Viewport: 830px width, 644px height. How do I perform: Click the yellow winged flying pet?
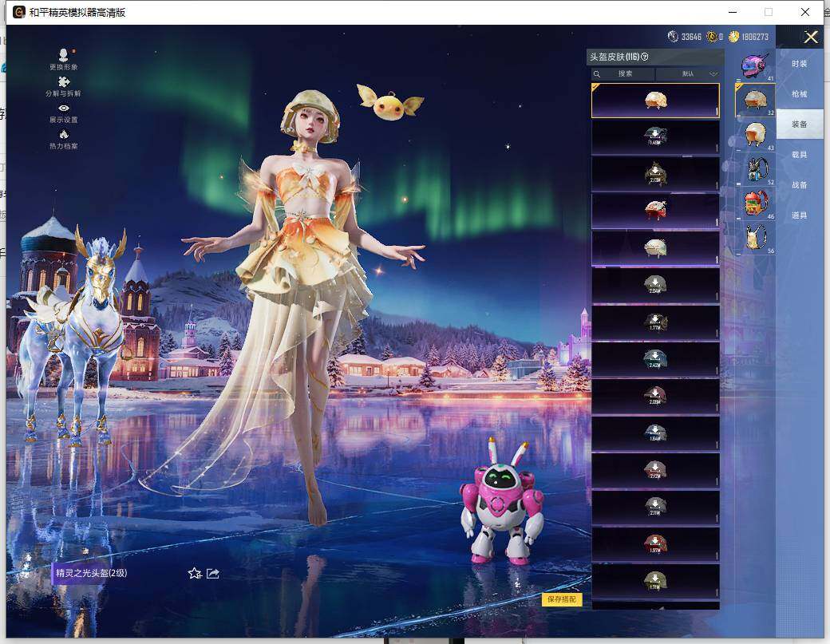pos(390,103)
